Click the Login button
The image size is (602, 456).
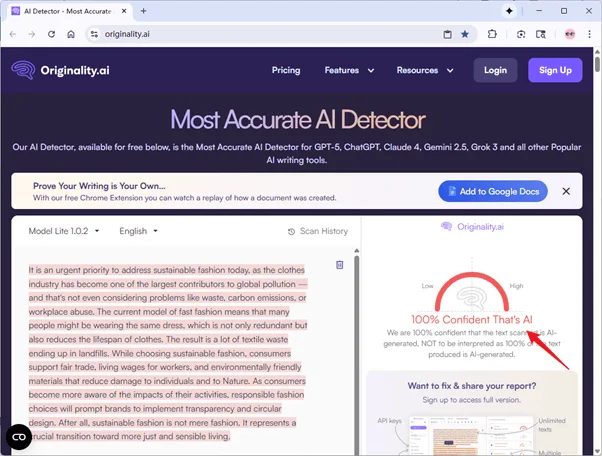click(494, 70)
